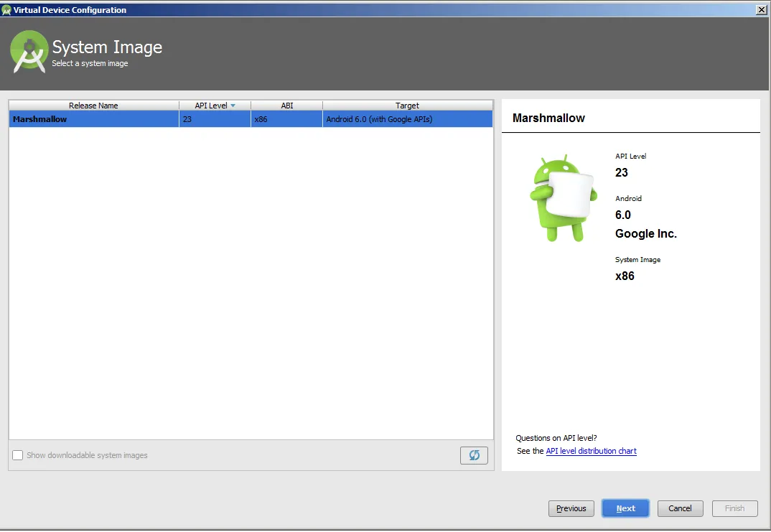
Task: Sort by API Level column header
Action: coord(215,106)
